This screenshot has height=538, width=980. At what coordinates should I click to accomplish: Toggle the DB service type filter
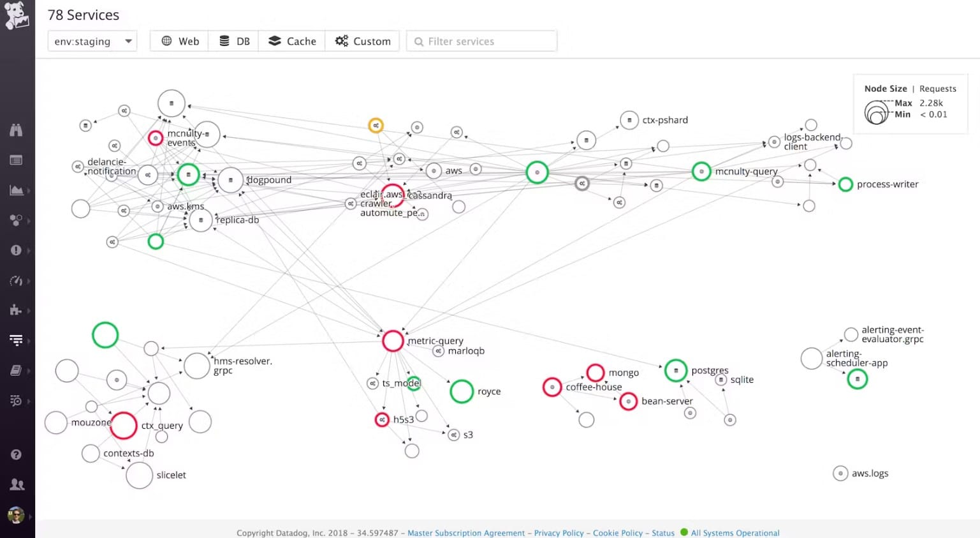point(234,41)
